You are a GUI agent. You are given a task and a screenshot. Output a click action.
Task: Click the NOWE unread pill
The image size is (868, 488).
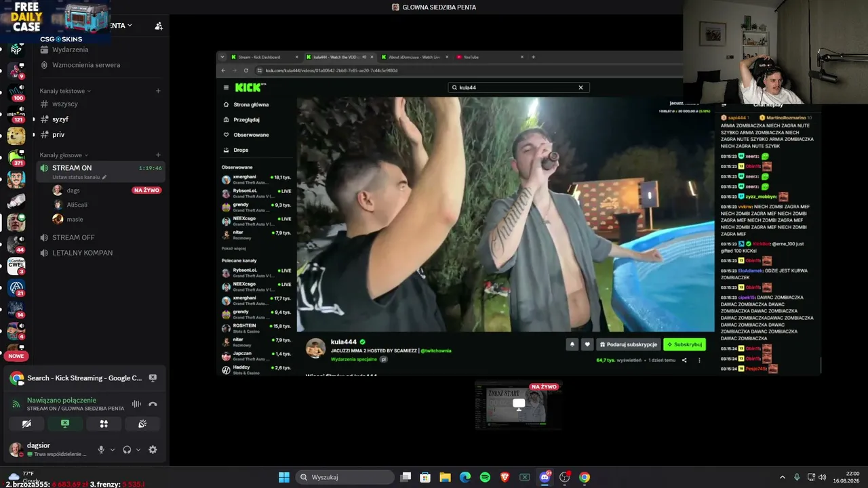tap(16, 356)
